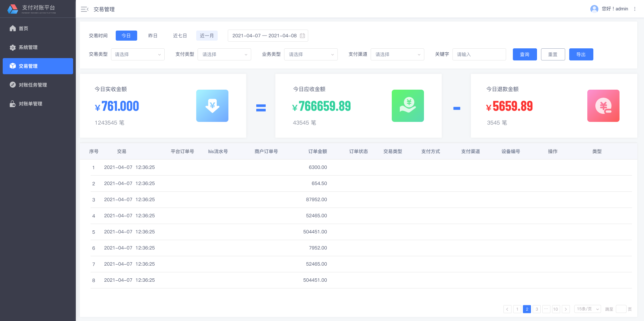Click the 订单状态 column header
This screenshot has width=644, height=321.
pyautogui.click(x=359, y=151)
